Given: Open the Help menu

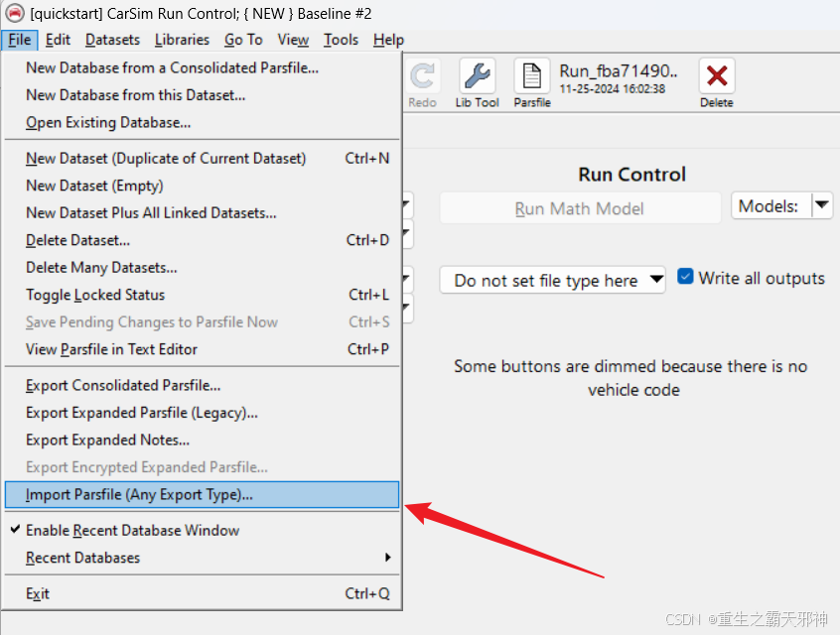Looking at the screenshot, I should click(388, 40).
